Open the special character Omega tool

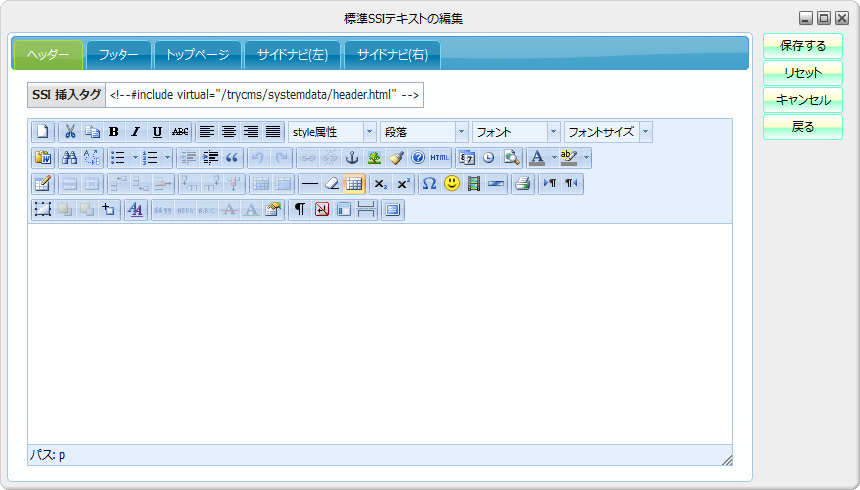[429, 184]
